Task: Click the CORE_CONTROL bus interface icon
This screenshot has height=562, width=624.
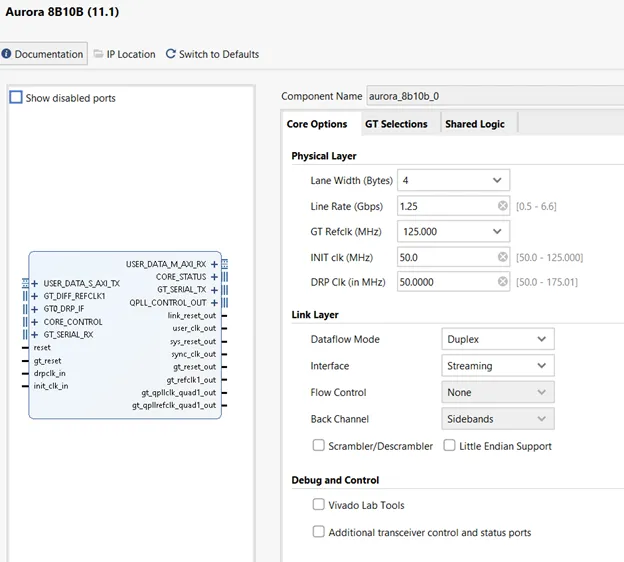Action: coord(25,322)
